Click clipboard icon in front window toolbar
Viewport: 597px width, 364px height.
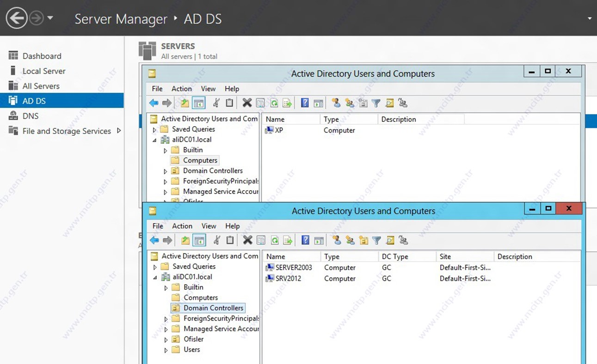(230, 240)
